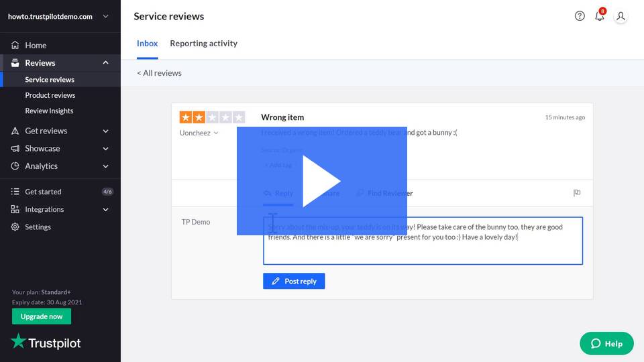Click the Upgrade now button
The image size is (644, 362).
(42, 316)
